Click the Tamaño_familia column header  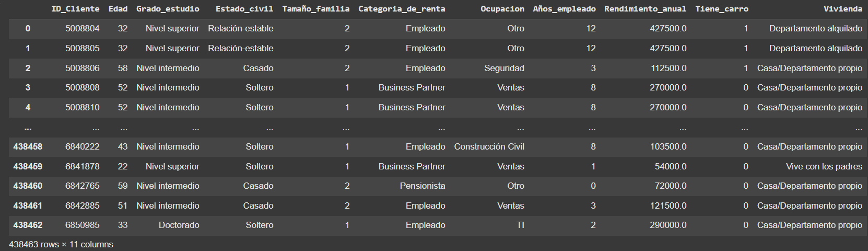coord(316,9)
